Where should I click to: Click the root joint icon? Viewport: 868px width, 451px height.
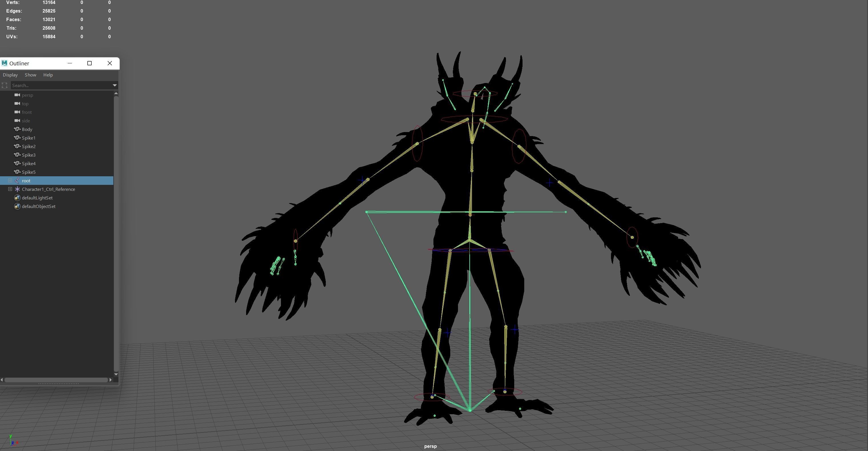(x=17, y=181)
